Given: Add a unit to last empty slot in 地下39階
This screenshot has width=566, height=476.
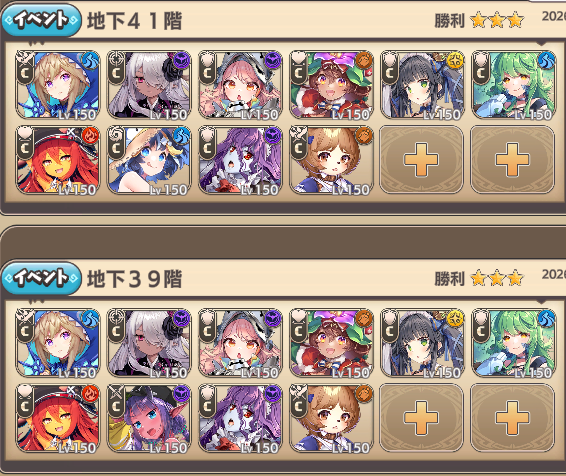Looking at the screenshot, I should tap(513, 418).
